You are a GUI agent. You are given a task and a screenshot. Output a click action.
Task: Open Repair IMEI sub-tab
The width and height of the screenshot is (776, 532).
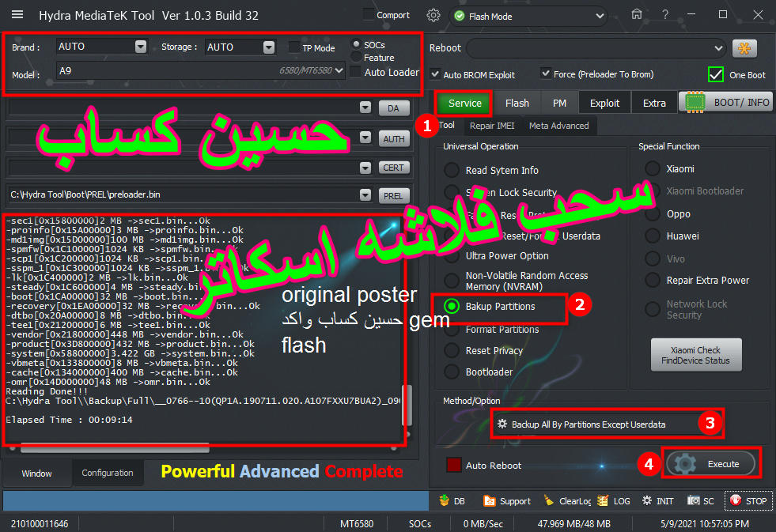pos(492,126)
